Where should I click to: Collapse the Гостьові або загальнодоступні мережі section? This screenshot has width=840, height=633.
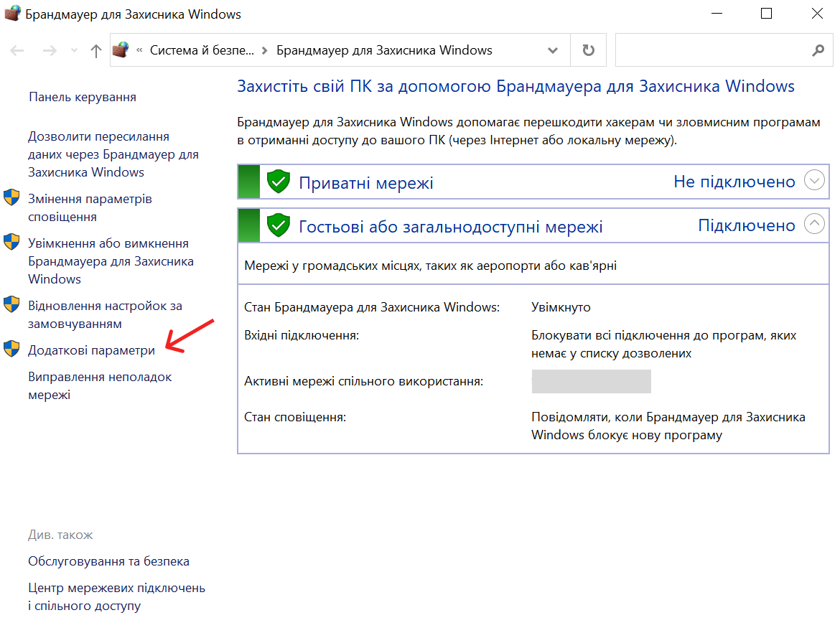814,225
